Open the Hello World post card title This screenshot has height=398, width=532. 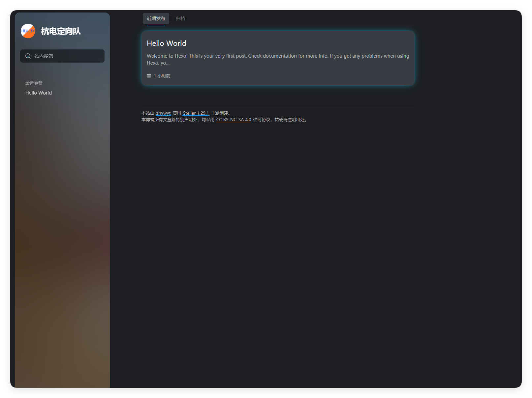point(166,43)
